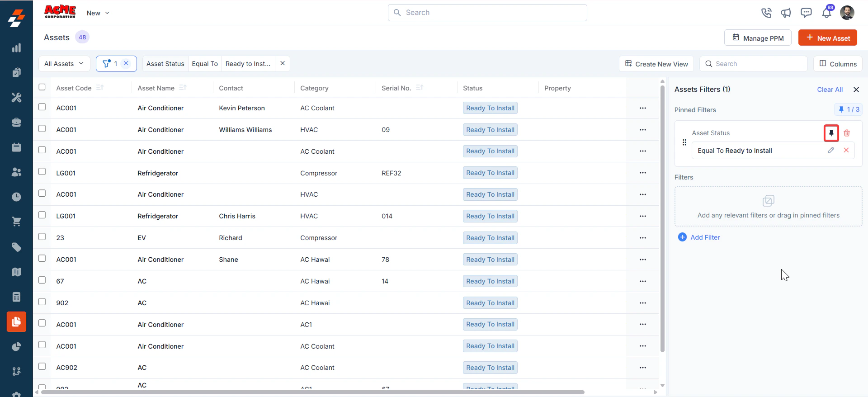Open row actions menu for Williams Williams
The image size is (868, 397).
[x=643, y=130]
